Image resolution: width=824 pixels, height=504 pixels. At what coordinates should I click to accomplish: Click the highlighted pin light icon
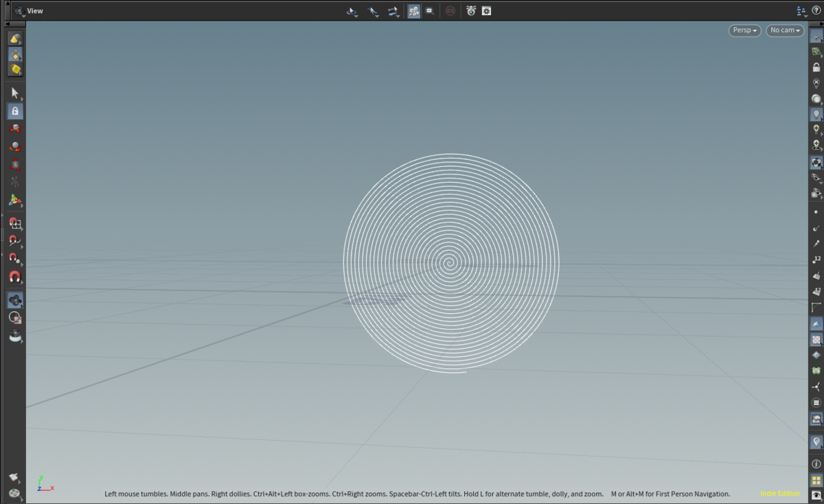816,442
